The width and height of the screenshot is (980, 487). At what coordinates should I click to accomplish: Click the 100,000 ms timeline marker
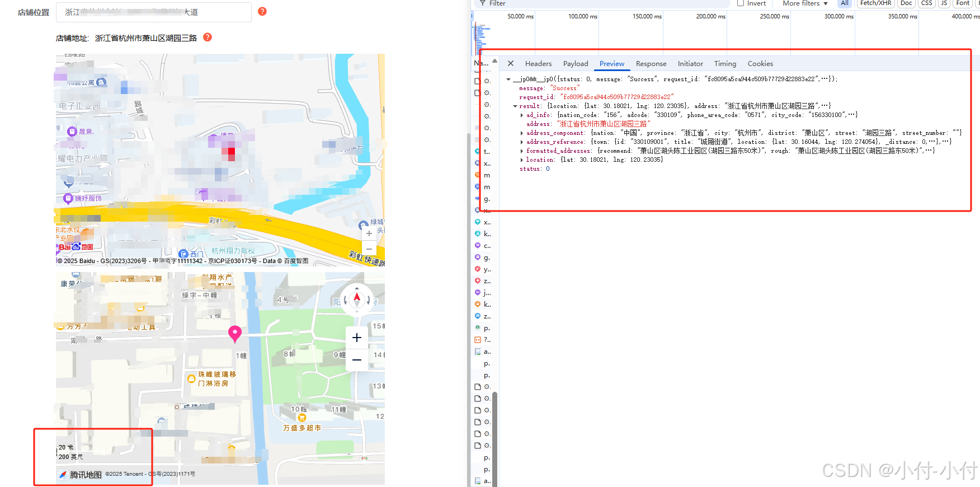tap(582, 16)
